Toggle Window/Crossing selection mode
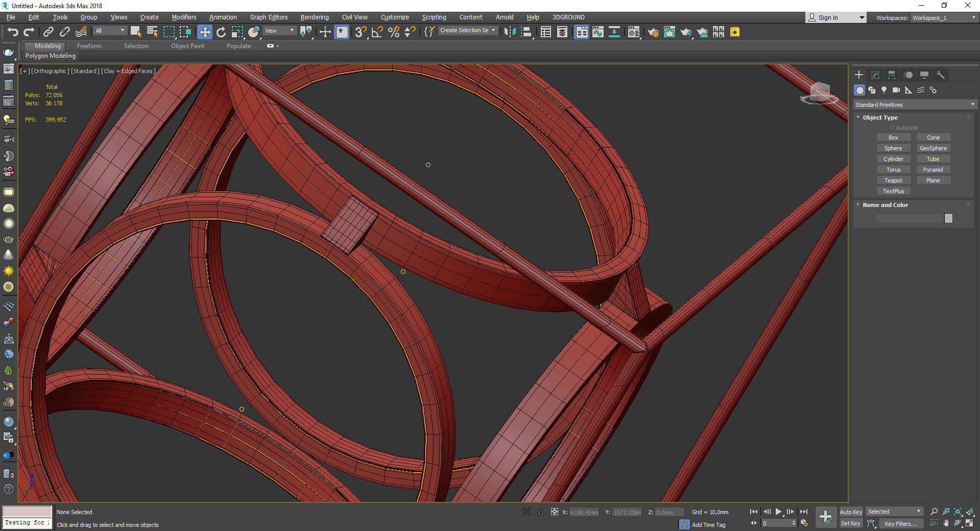Image resolution: width=980 pixels, height=531 pixels. (x=185, y=32)
